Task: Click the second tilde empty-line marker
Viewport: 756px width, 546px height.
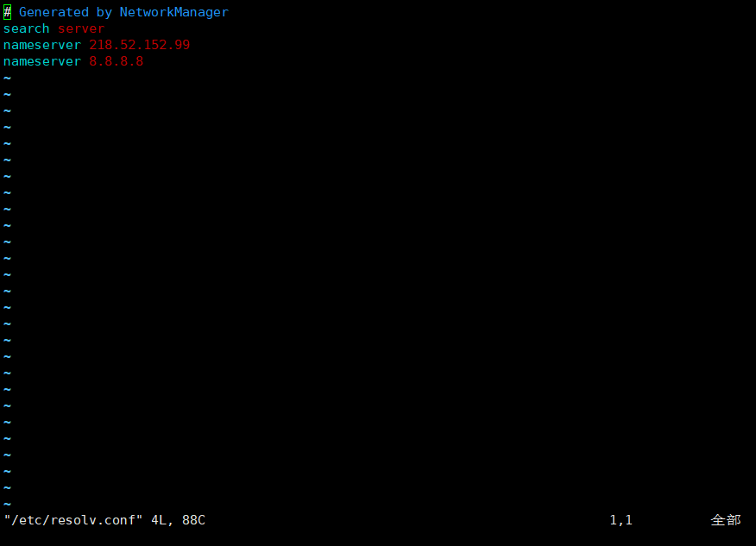Action: (x=7, y=95)
